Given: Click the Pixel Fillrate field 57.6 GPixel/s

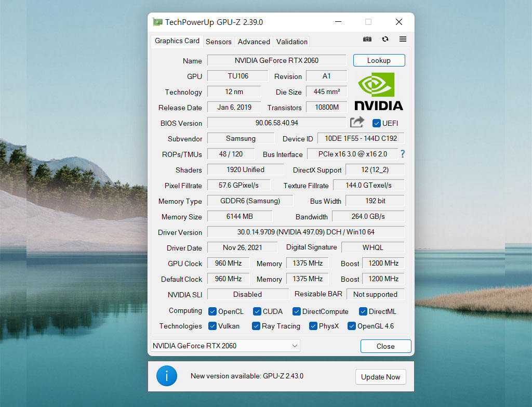Looking at the screenshot, I should point(239,186).
